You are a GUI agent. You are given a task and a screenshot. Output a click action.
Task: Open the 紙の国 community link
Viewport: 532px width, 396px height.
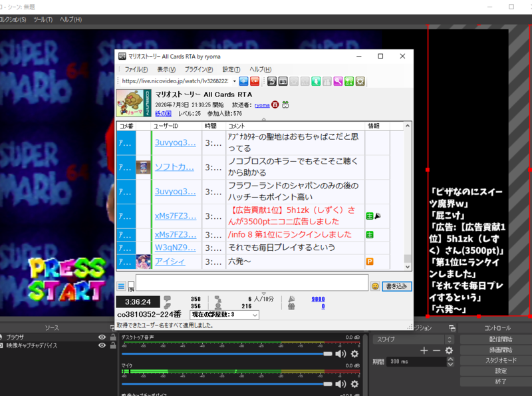click(163, 113)
